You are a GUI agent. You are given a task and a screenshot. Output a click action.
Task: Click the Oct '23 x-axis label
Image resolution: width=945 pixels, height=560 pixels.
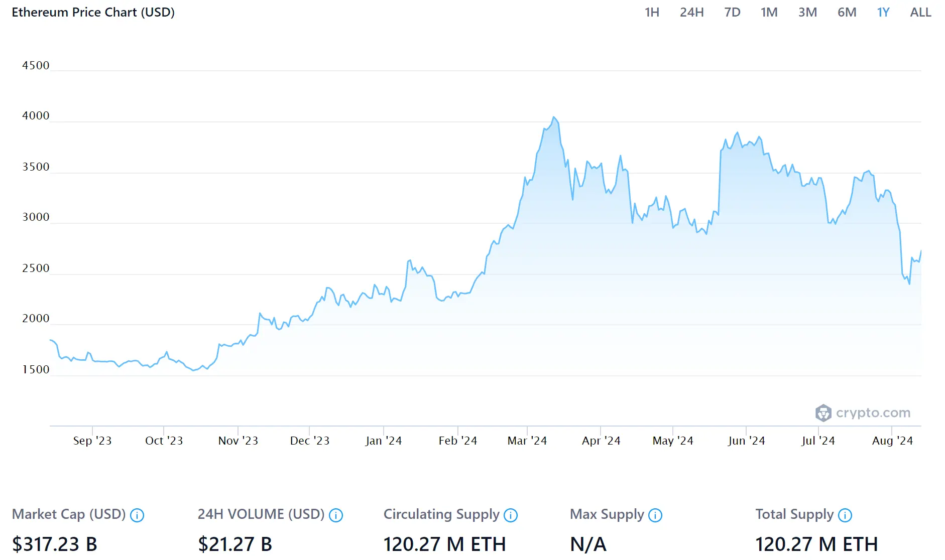tap(164, 441)
